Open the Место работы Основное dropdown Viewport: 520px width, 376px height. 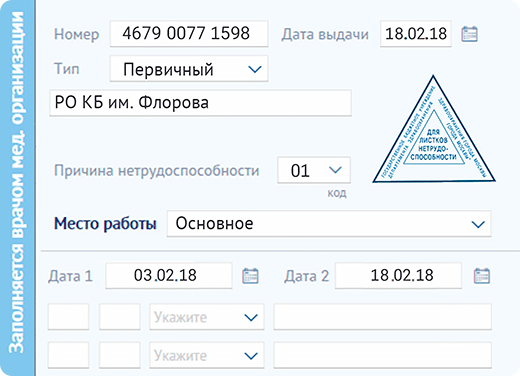coord(329,224)
